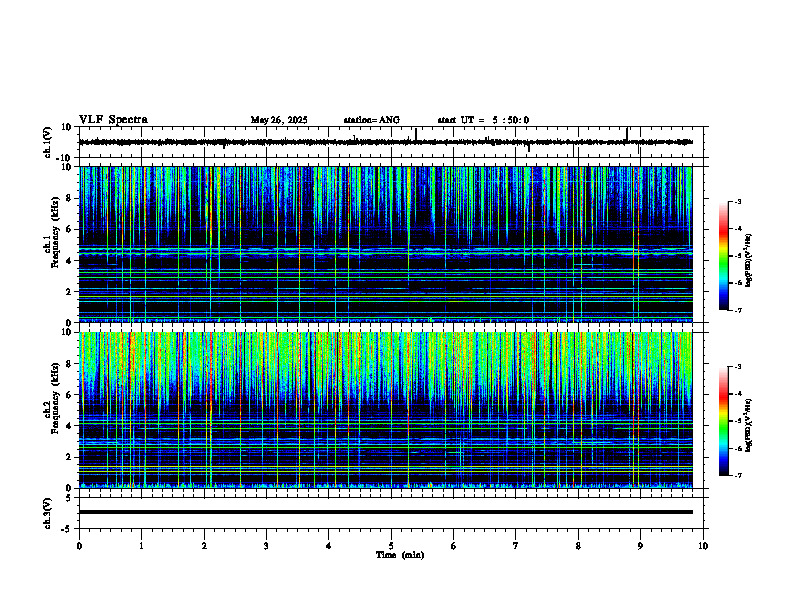Click the "Time (min)" axis label

coord(400,555)
